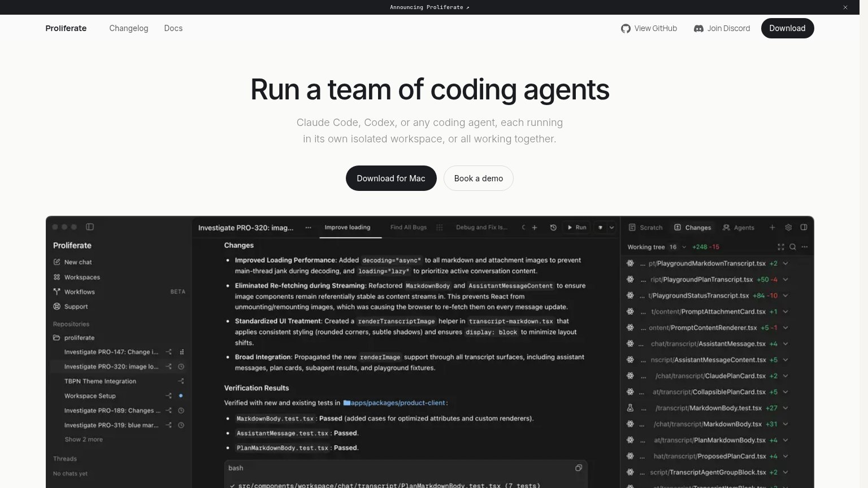
Task: Click the New chat compose icon
Action: (57, 262)
